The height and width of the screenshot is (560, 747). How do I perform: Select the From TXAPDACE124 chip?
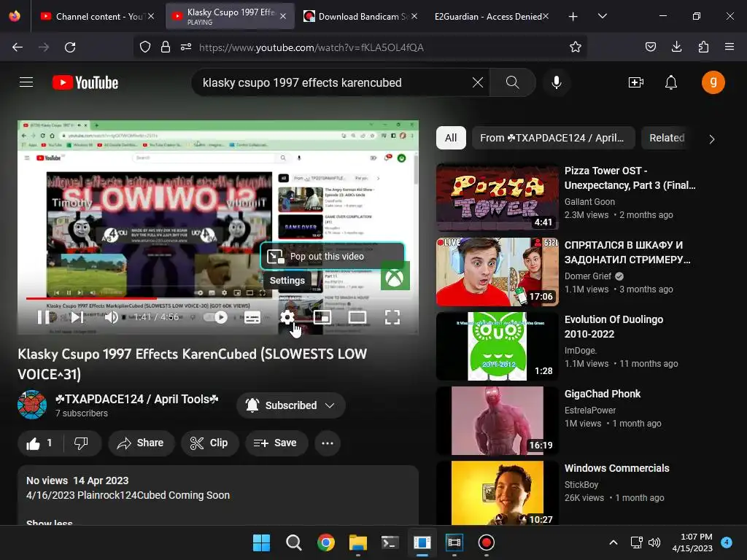(x=553, y=138)
